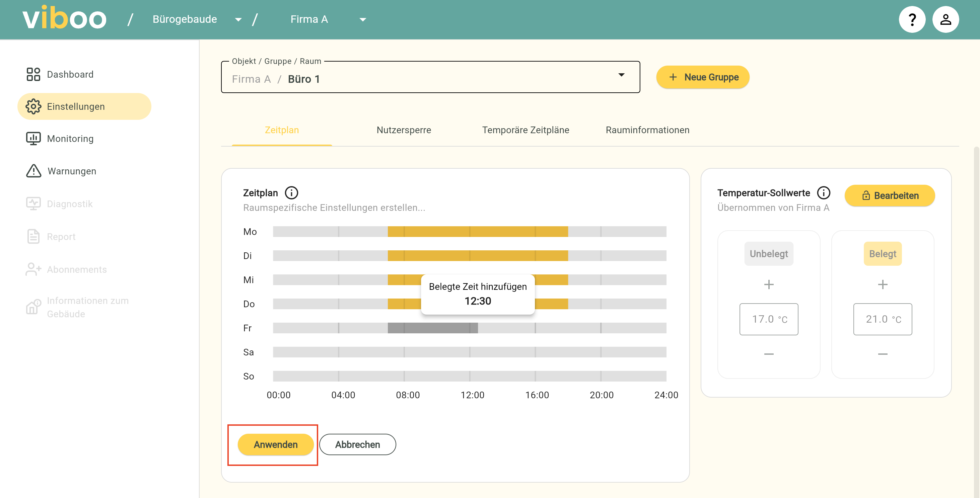
Task: Expand the Bürogebaude building dropdown
Action: [238, 19]
